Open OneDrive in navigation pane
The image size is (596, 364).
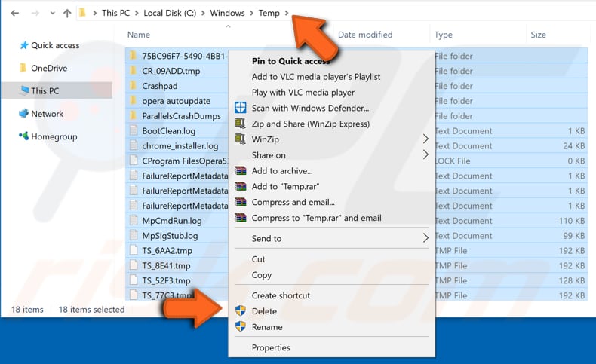(49, 69)
